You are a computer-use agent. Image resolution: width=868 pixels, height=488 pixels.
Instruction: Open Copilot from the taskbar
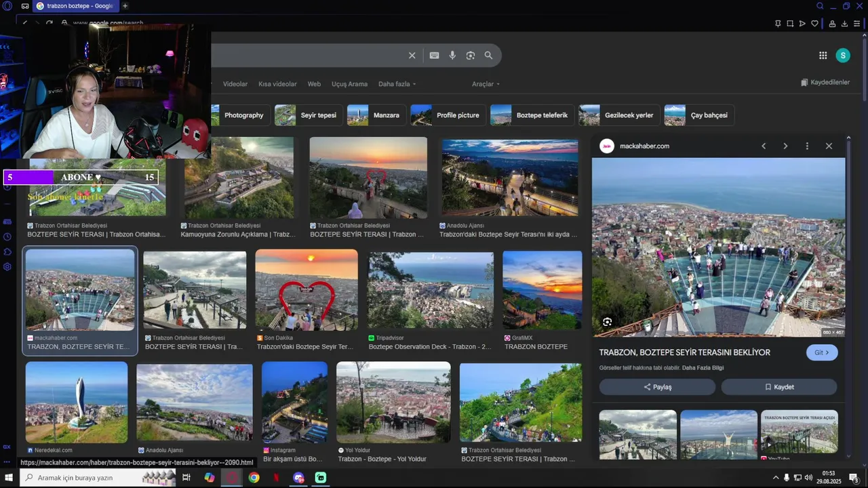tap(210, 478)
